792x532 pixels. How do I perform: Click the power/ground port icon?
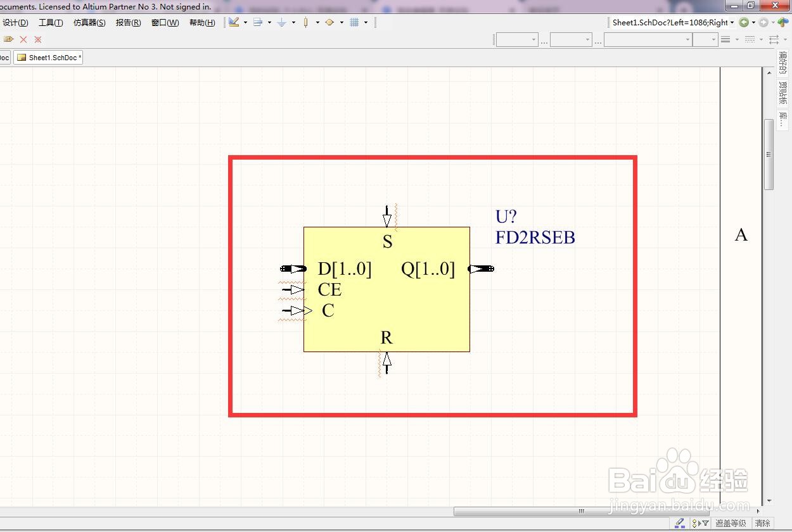(282, 22)
